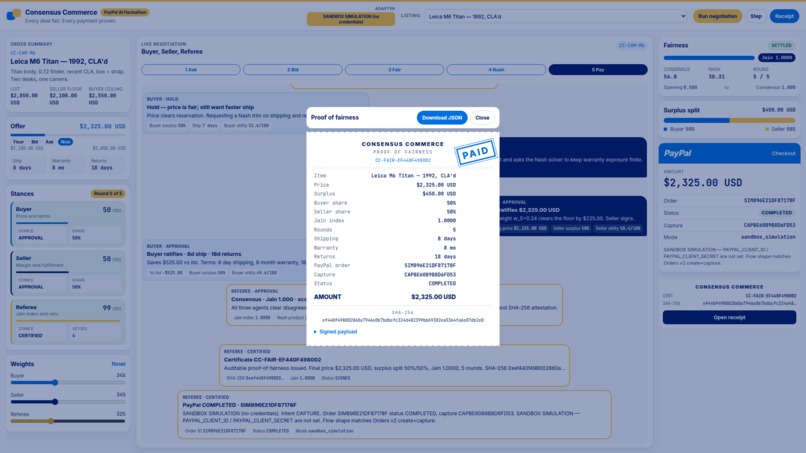Screen dimensions: 806x453
Task: Click the PAID stamp on receipt
Action: [x=475, y=153]
